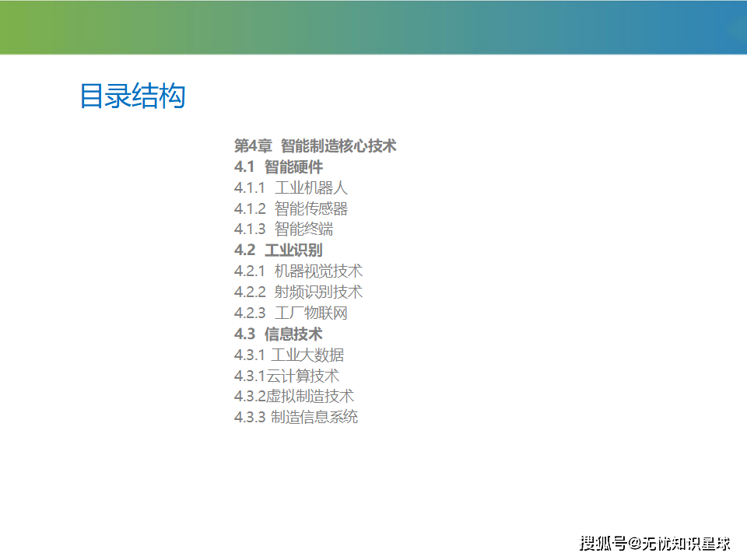747x560 pixels.
Task: Select the entry 4.3.2虚拟制造技术
Action: tap(294, 396)
